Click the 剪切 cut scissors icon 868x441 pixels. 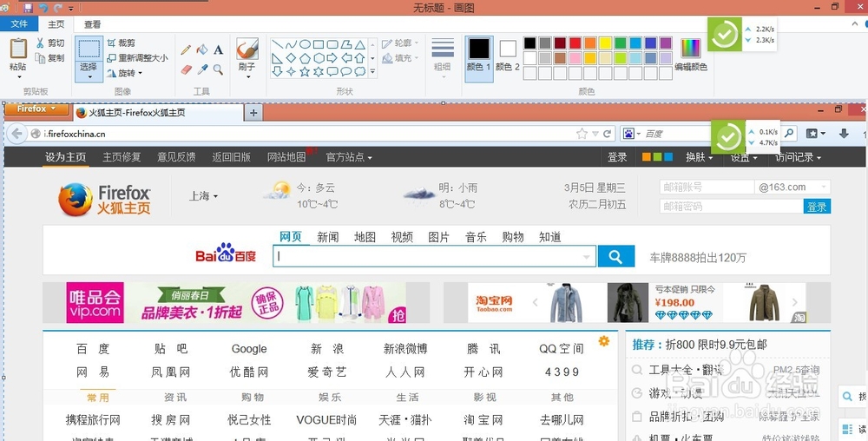(x=41, y=43)
